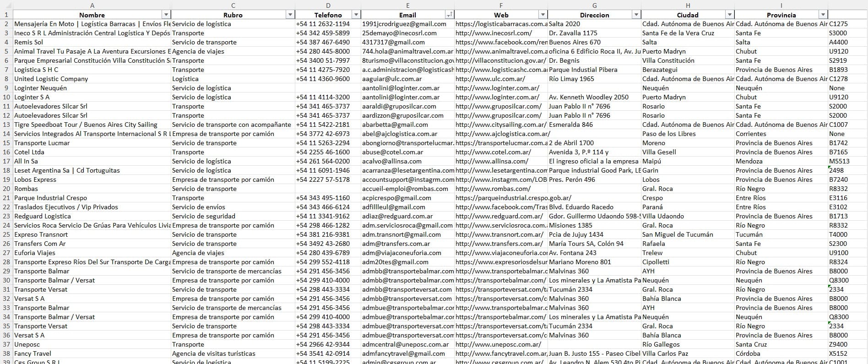The width and height of the screenshot is (868, 364).
Task: Click the "Servicio de envíos" Rubro cell
Action: click(x=233, y=207)
